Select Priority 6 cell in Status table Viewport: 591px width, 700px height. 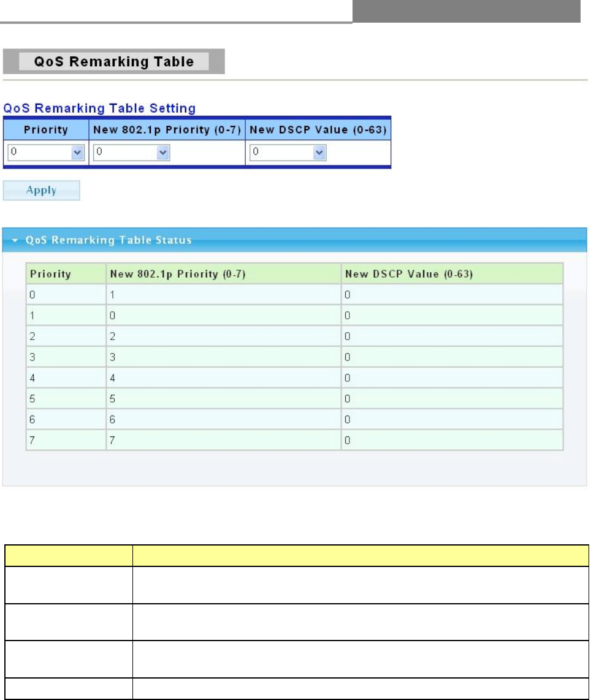tap(66, 420)
